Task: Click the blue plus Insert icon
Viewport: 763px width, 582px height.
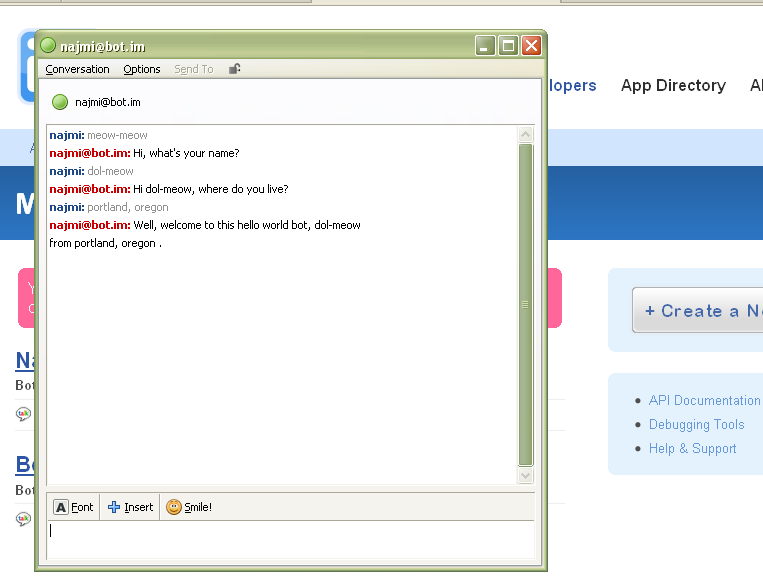Action: (x=114, y=507)
